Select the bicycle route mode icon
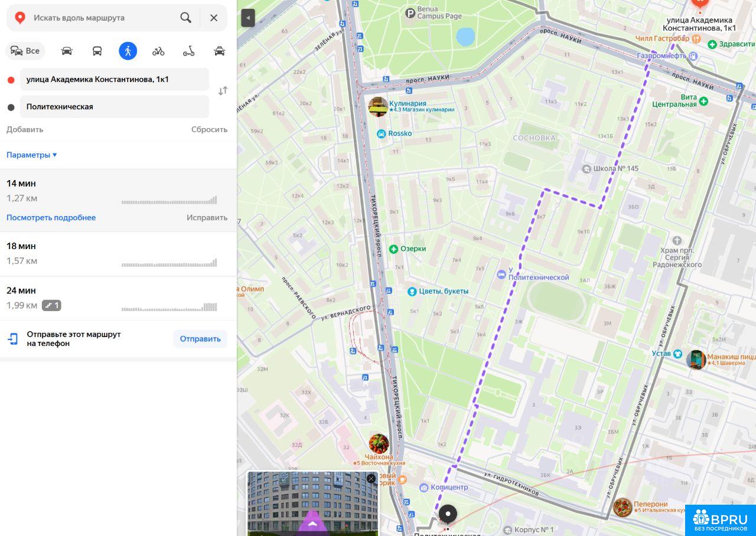Screen dimensions: 756x536 [158, 51]
